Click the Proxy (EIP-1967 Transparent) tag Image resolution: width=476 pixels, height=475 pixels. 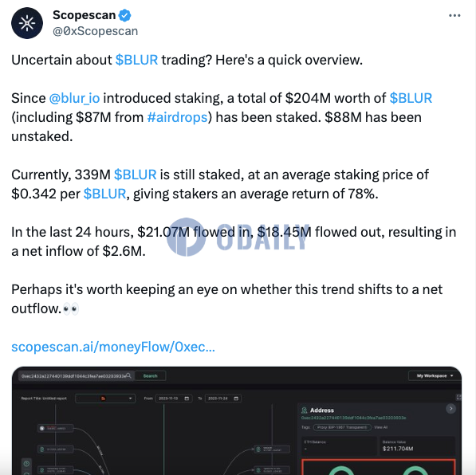click(342, 427)
